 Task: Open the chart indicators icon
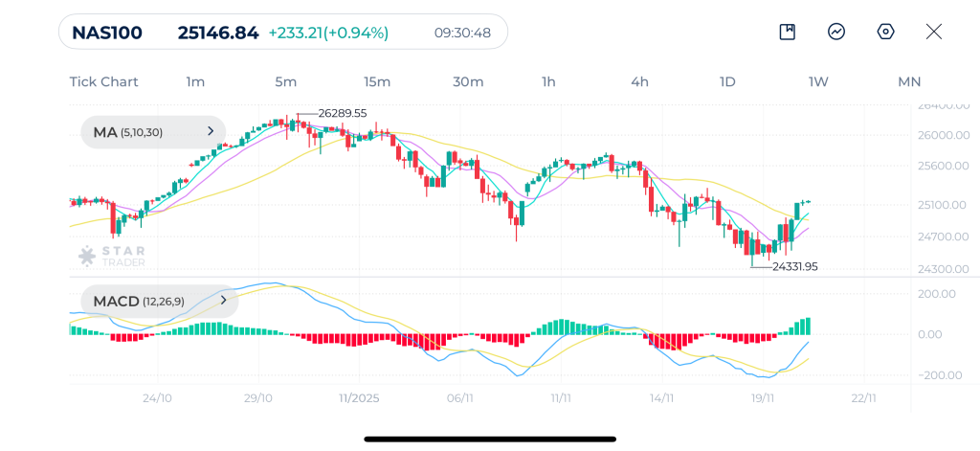click(836, 32)
